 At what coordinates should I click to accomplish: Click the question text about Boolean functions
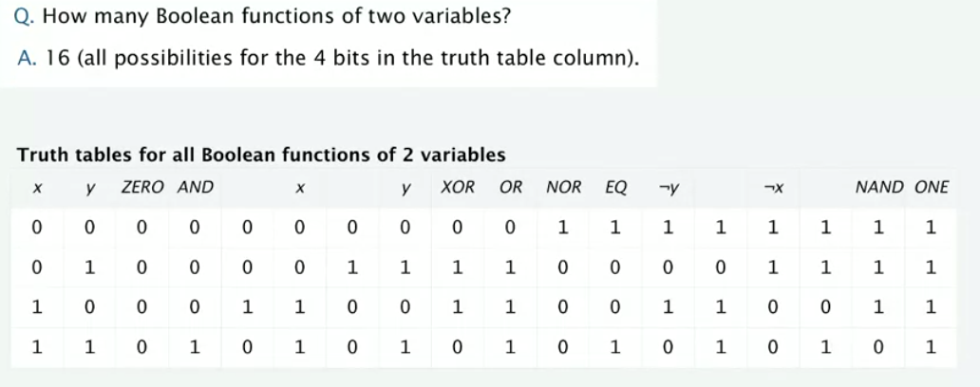click(220, 17)
